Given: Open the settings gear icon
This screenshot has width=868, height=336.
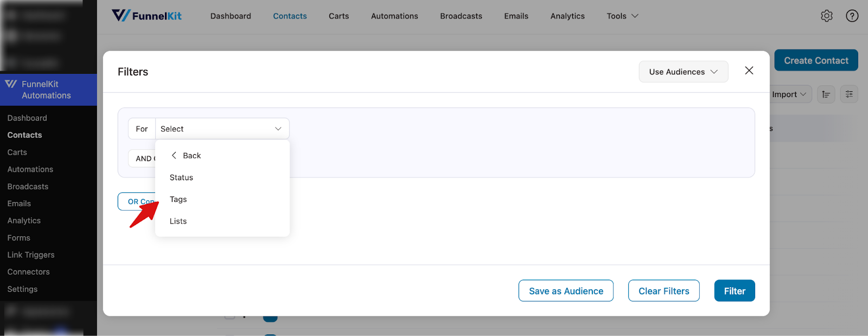Looking at the screenshot, I should 826,16.
